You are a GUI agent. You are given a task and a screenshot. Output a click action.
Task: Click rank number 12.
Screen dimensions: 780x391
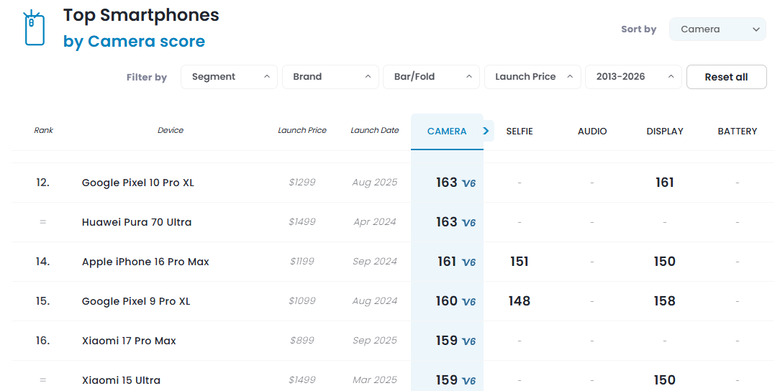(43, 183)
